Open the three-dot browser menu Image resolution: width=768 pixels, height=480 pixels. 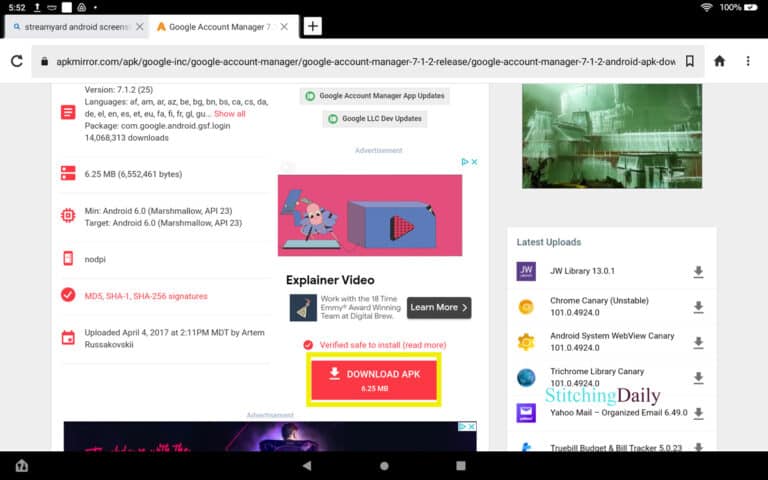pos(747,61)
